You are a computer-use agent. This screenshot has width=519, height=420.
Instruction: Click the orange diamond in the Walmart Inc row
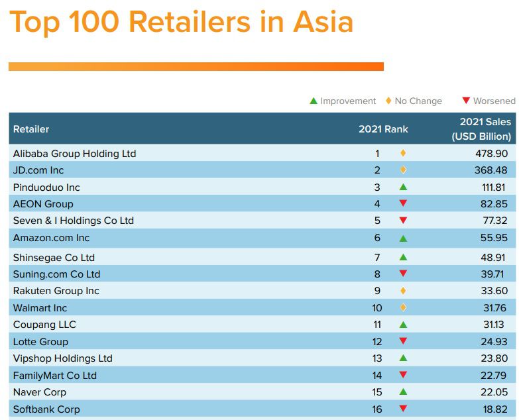pos(403,307)
